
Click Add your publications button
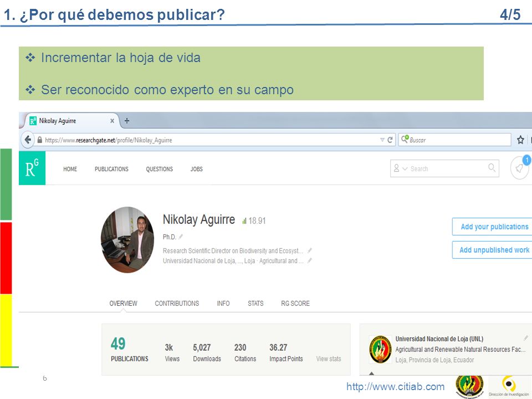(493, 227)
